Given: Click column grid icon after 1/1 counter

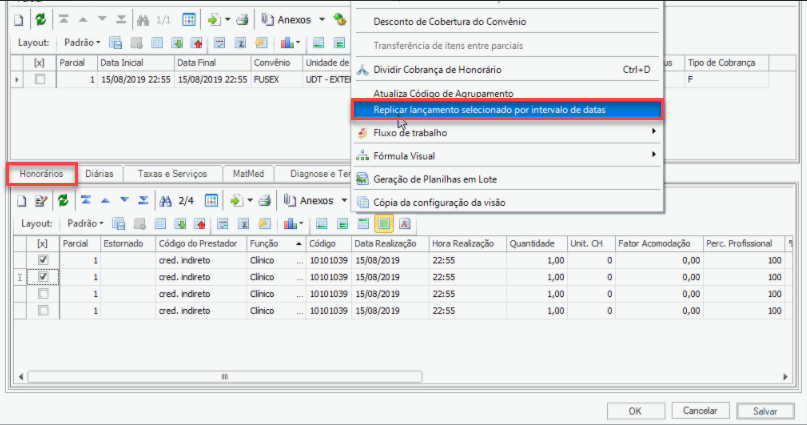Looking at the screenshot, I should [x=189, y=20].
